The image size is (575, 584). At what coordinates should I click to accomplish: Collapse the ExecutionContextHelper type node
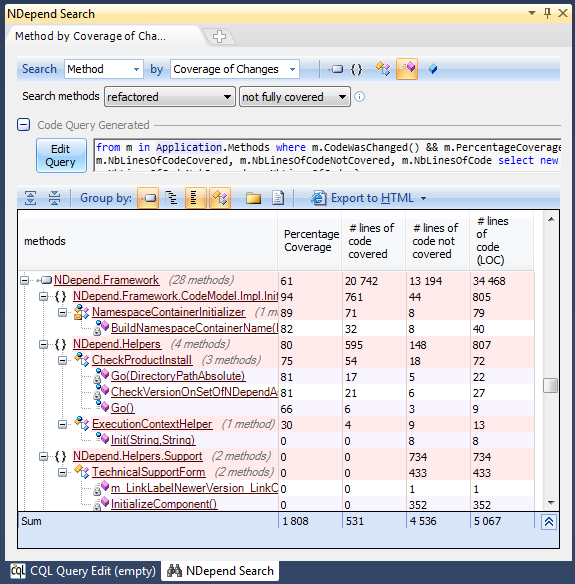coord(63,425)
